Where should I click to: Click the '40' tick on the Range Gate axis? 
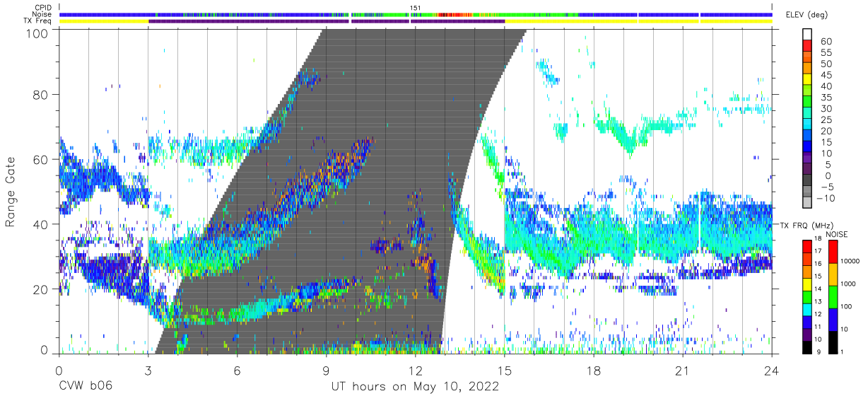(x=42, y=224)
